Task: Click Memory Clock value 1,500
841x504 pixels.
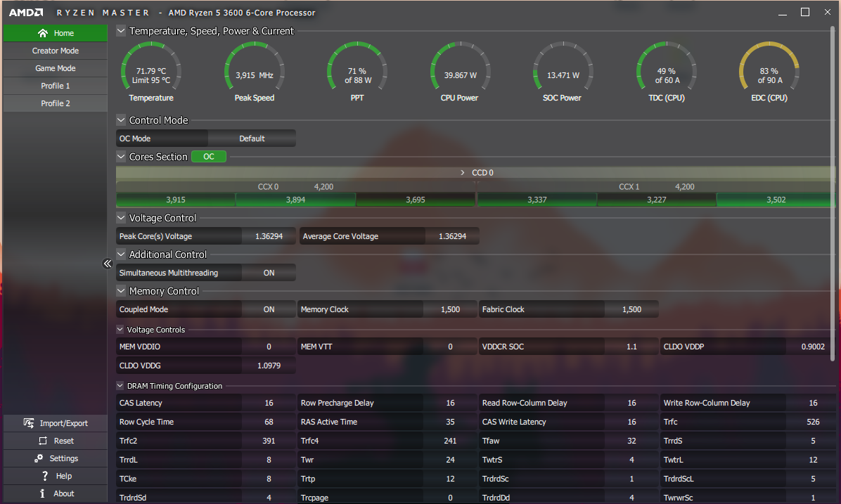Action: click(x=450, y=309)
